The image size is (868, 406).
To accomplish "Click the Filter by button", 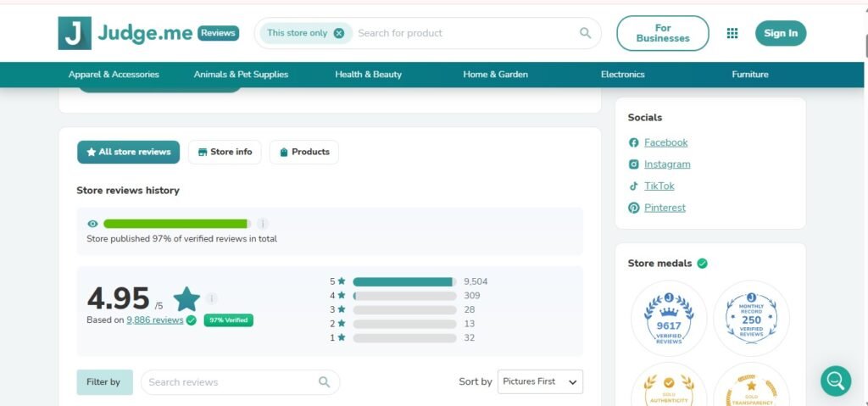I will [104, 382].
